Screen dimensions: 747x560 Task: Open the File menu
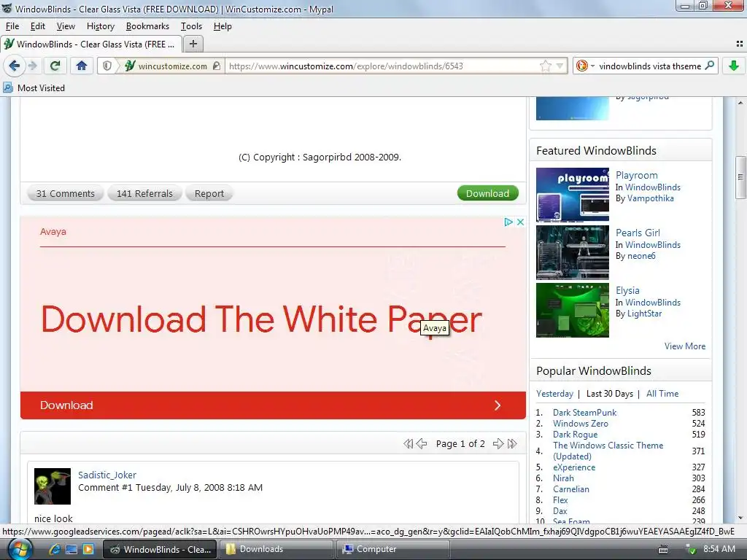coord(12,26)
